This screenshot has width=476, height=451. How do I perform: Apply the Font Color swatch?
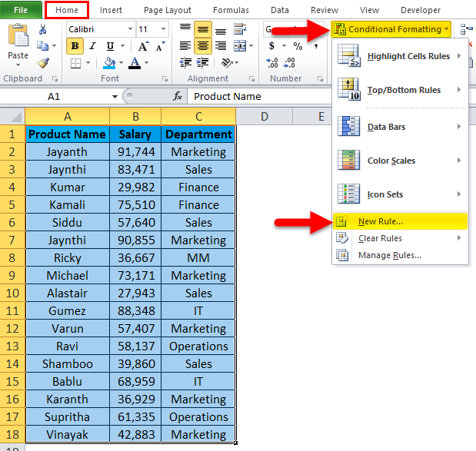pos(135,63)
